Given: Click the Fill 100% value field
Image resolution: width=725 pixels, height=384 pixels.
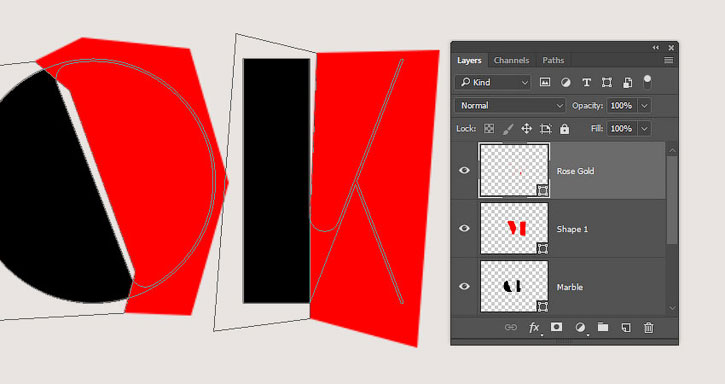Looking at the screenshot, I should point(622,129).
